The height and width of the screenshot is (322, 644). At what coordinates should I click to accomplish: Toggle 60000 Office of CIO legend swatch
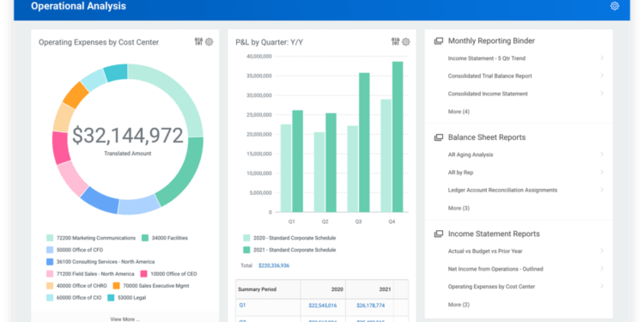click(x=50, y=297)
